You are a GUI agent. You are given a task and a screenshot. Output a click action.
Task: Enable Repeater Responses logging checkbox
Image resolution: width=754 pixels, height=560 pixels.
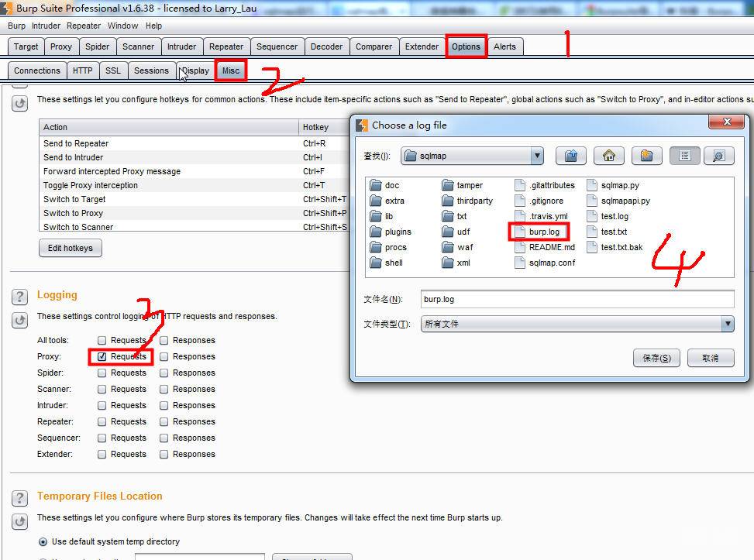pos(164,421)
